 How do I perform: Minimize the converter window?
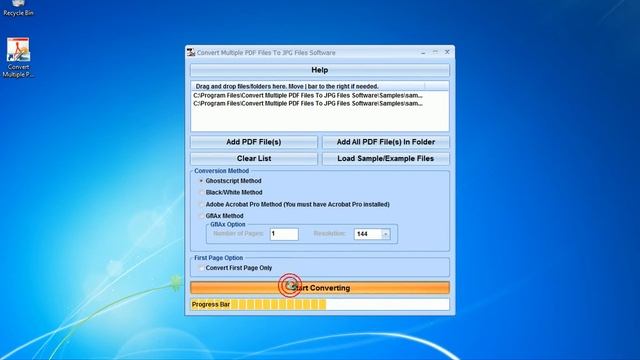click(423, 52)
